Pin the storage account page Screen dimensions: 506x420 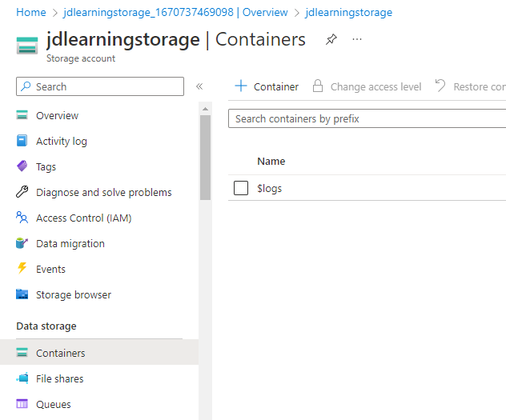(331, 39)
